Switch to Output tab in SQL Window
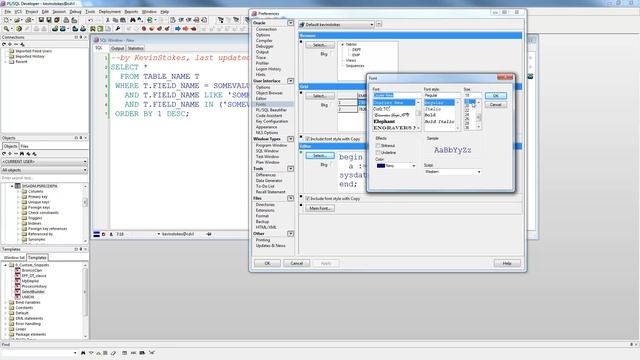Viewport: 640px width, 360px height. [117, 48]
